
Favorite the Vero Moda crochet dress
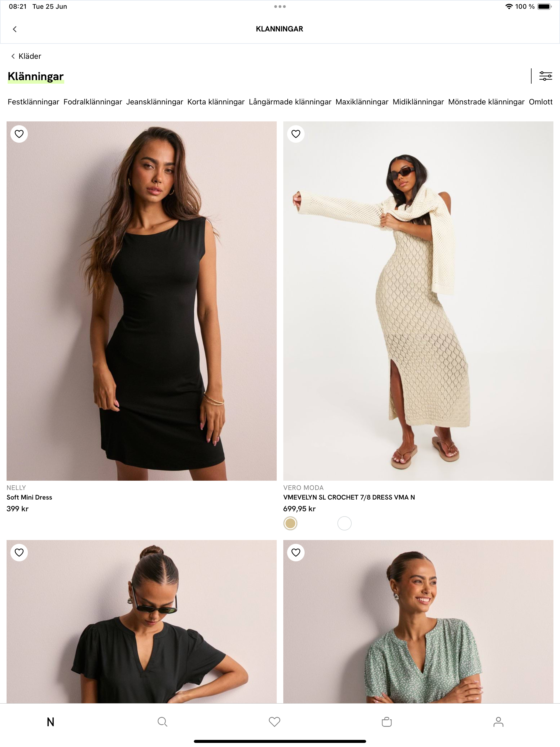coord(296,134)
